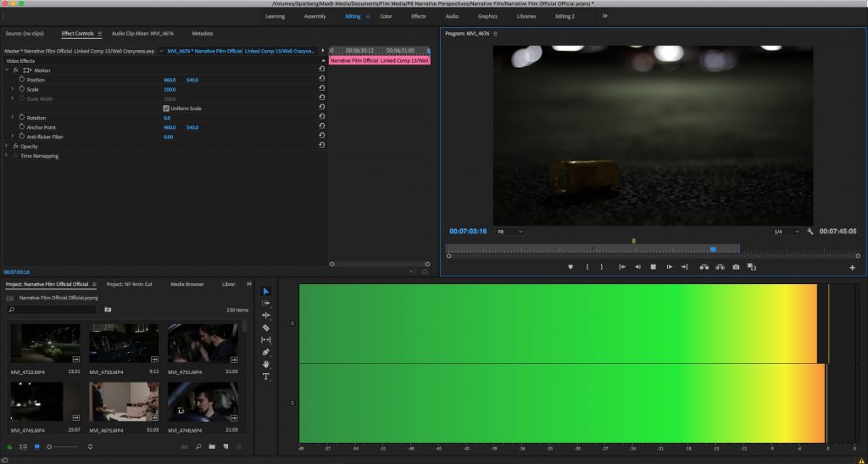Select the Type tool

pyautogui.click(x=266, y=376)
